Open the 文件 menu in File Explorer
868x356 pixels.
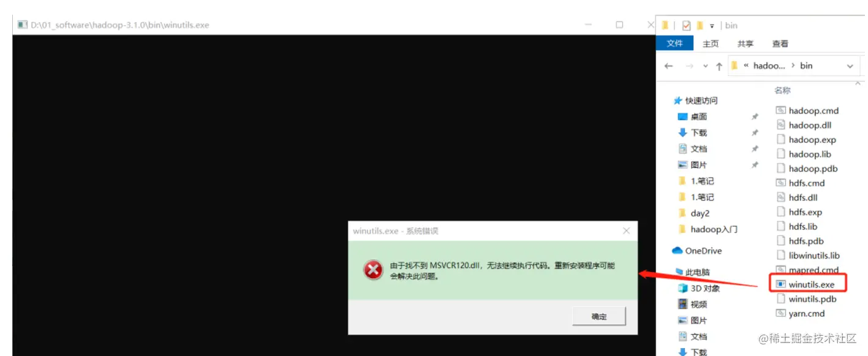tap(674, 44)
